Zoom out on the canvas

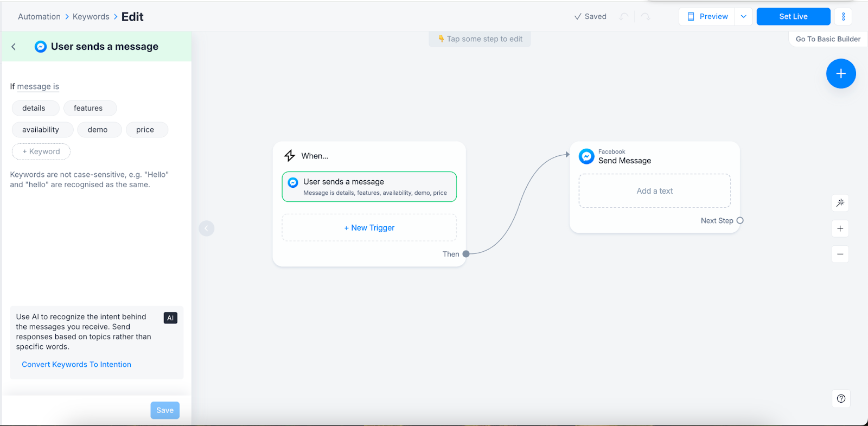(x=840, y=254)
